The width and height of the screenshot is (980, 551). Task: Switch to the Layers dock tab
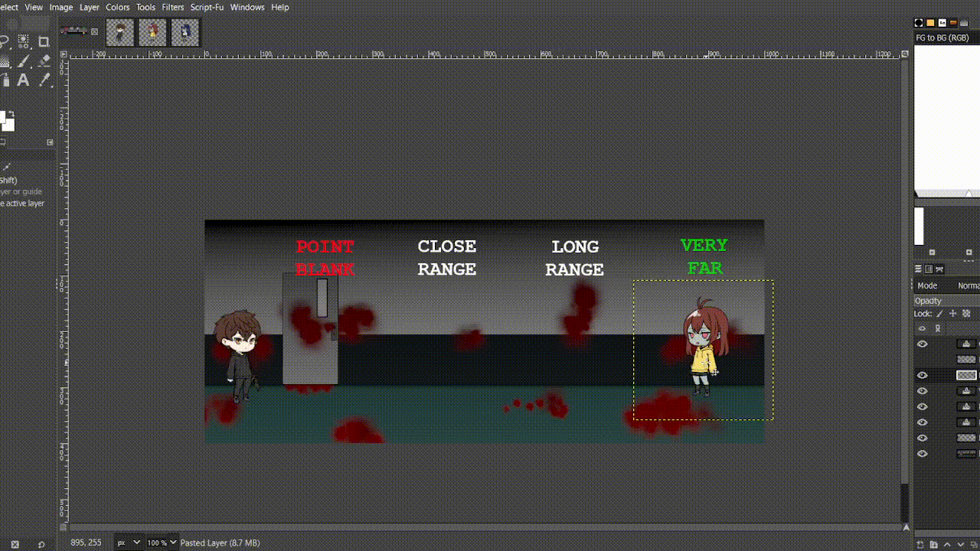coord(919,269)
